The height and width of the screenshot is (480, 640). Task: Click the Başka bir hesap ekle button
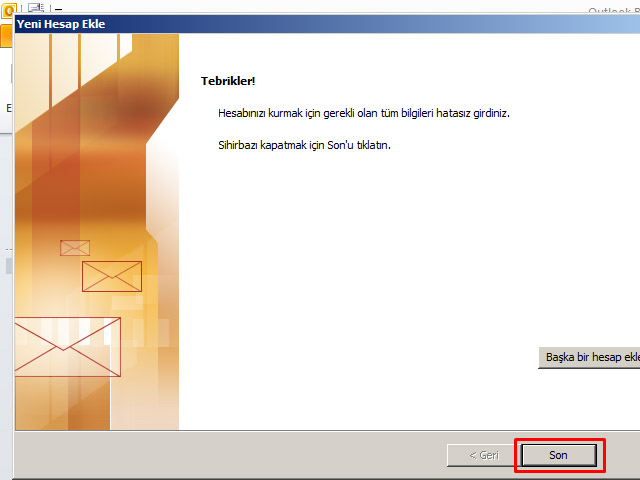click(590, 357)
